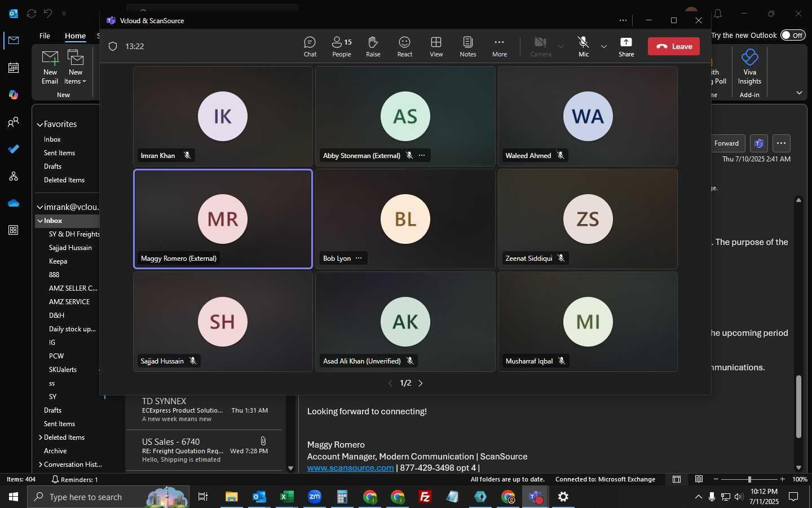Click the zoom in plus button
The width and height of the screenshot is (812, 508).
[782, 479]
